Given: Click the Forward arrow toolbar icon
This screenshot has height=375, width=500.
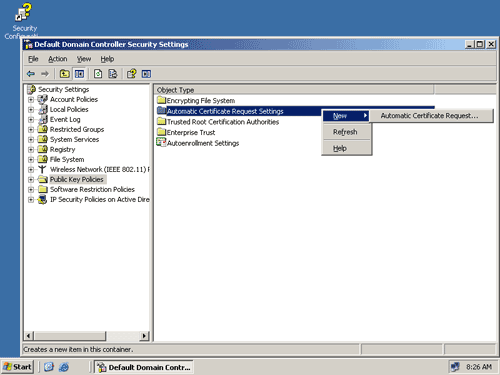Looking at the screenshot, I should click(45, 74).
